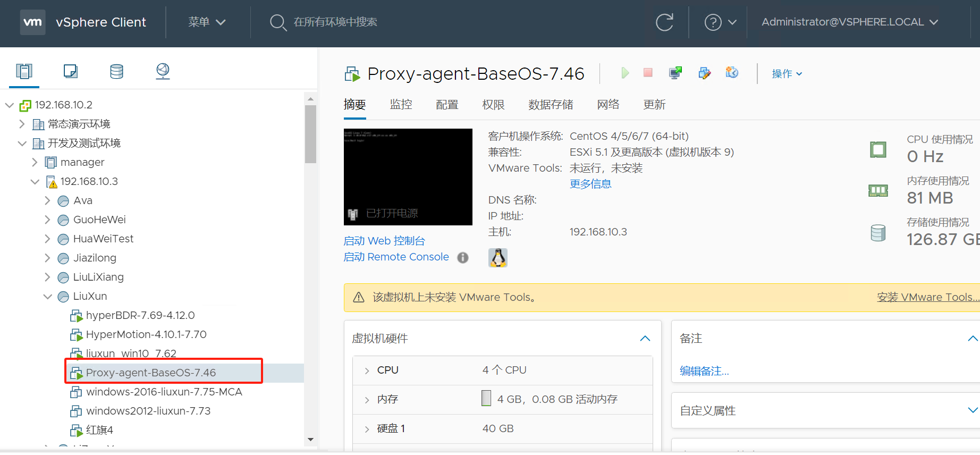Image resolution: width=980 pixels, height=455 pixels.
Task: Click the 编辑备注 link
Action: click(704, 371)
